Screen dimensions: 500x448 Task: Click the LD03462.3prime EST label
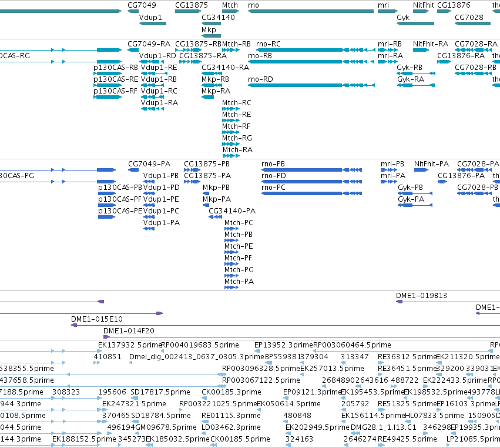231,427
